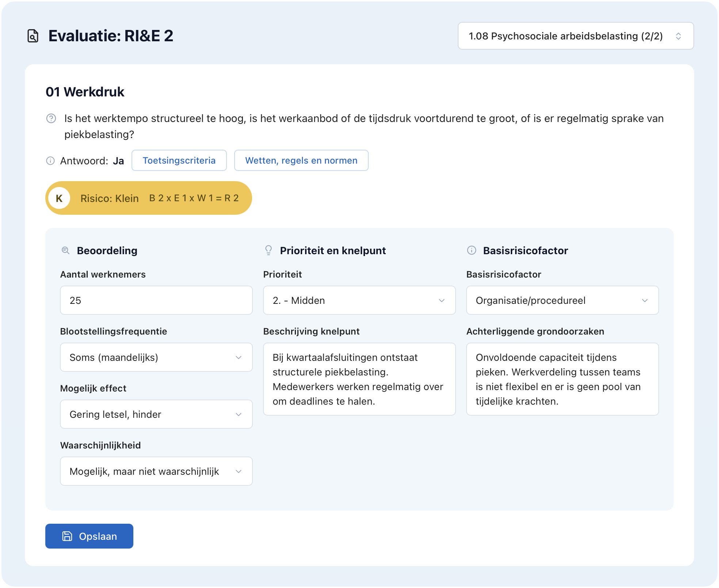The width and height of the screenshot is (719, 588).
Task: Click the Beschrijving knelpunt text area
Action: pos(359,379)
